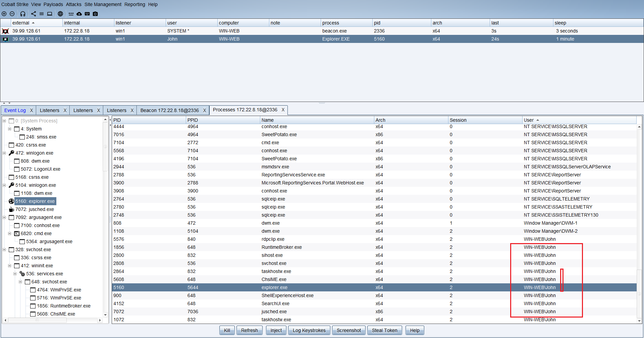
Task: Collapse the 328: svchost.exe node
Action: 4,249
